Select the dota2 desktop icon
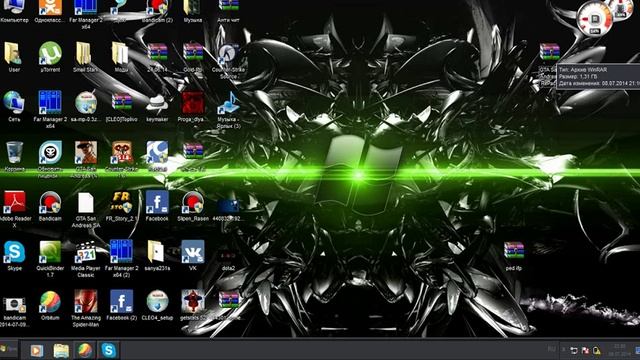 (x=228, y=256)
